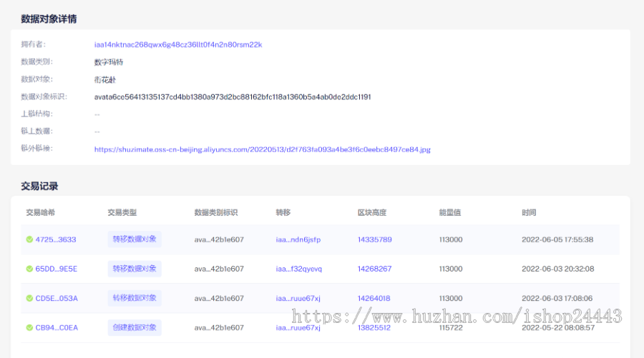Viewport: 644px width, 358px height.
Task: Open block height 14335789
Action: tap(374, 239)
